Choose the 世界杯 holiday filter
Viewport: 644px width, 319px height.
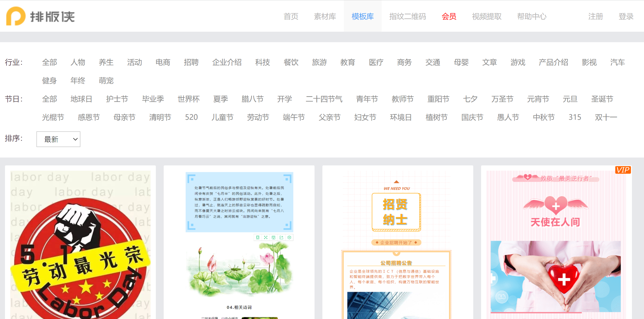[189, 99]
